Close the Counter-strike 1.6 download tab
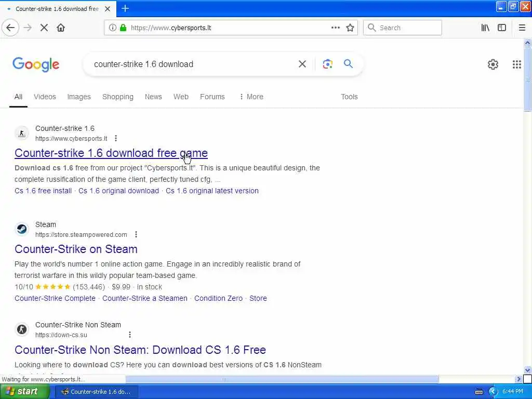Viewport: 532px width, 399px height. pos(108,9)
